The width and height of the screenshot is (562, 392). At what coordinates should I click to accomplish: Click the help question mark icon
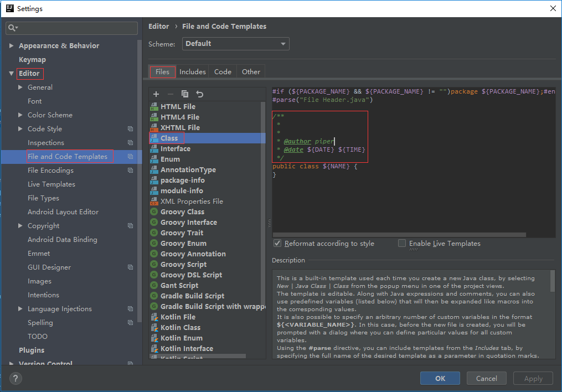click(16, 378)
